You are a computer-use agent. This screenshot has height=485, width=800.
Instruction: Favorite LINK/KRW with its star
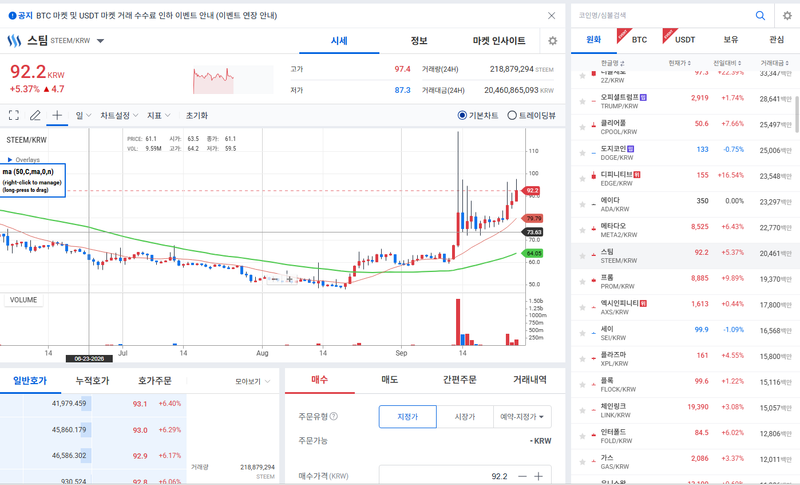(582, 411)
